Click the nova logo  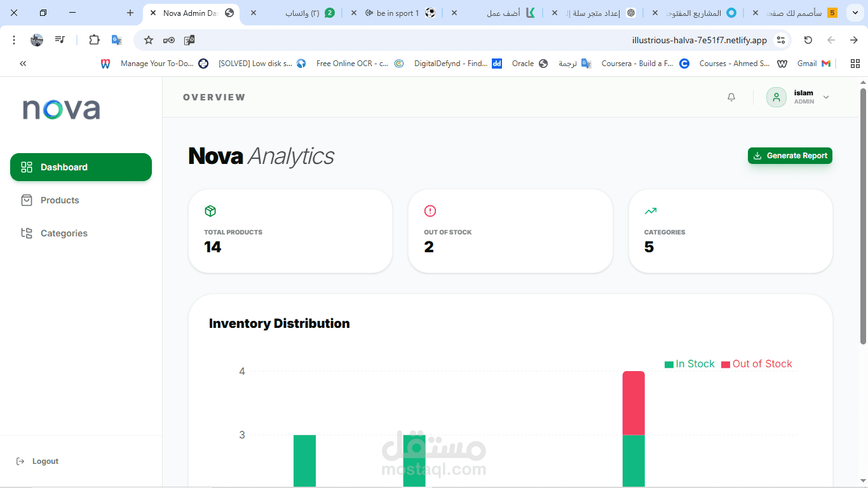62,109
